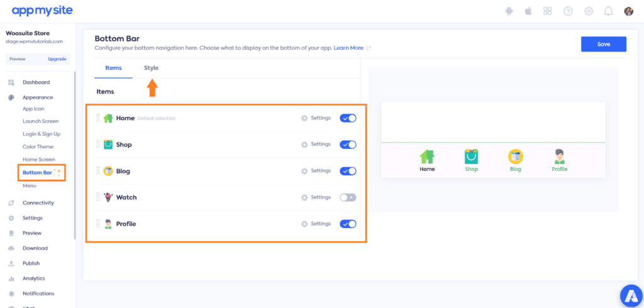Click the Profile item's drag handle
The height and width of the screenshot is (308, 644).
[98, 223]
